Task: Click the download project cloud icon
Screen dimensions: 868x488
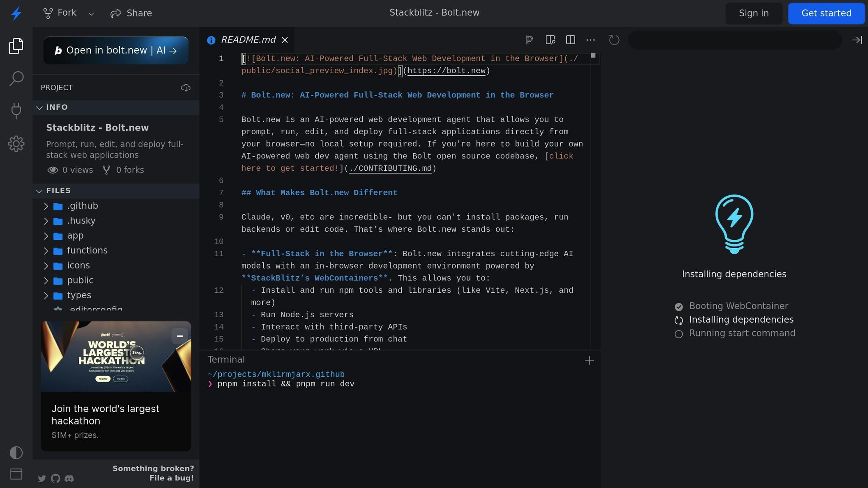Action: [x=186, y=88]
